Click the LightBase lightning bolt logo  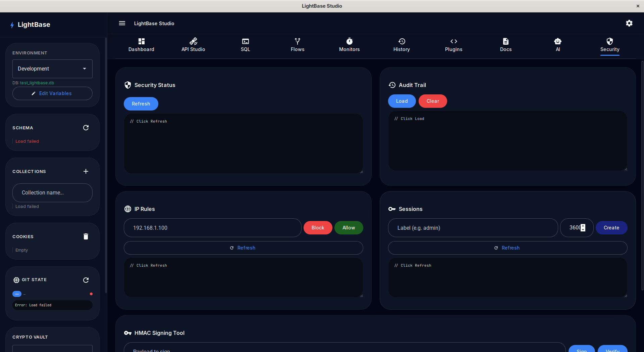click(x=12, y=25)
